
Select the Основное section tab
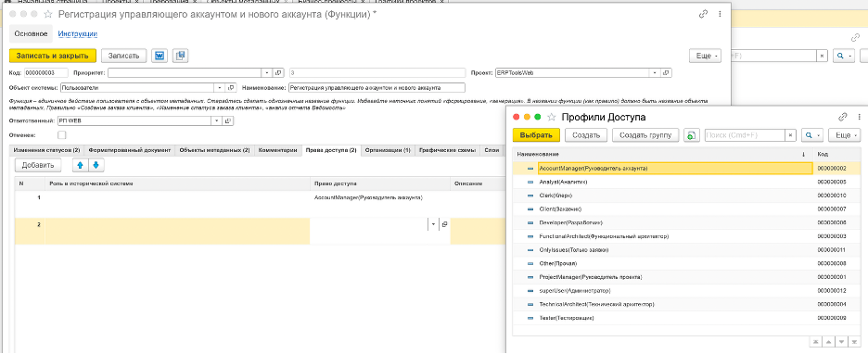tap(31, 33)
